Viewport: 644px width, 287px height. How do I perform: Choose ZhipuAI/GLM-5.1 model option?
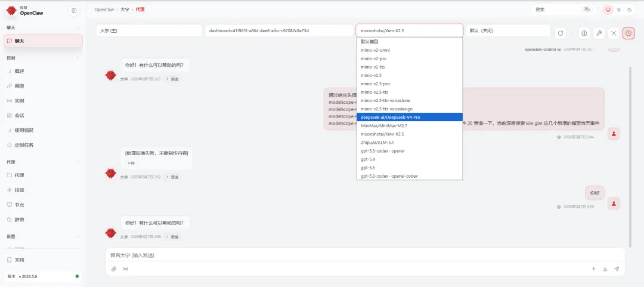coord(410,143)
